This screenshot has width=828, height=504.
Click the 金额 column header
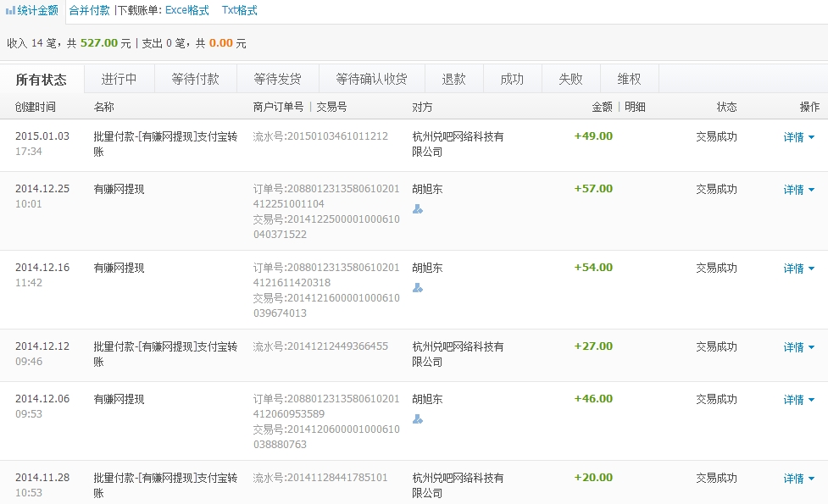tap(602, 107)
